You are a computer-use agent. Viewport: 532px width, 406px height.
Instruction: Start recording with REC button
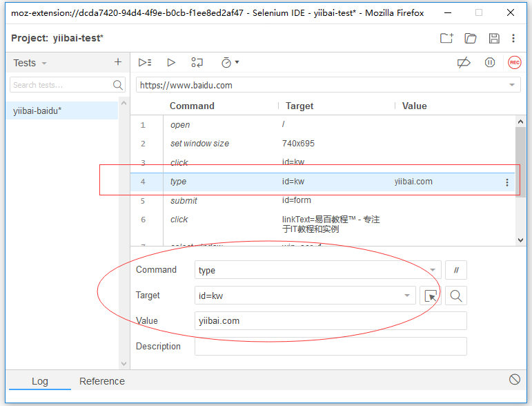tap(514, 62)
